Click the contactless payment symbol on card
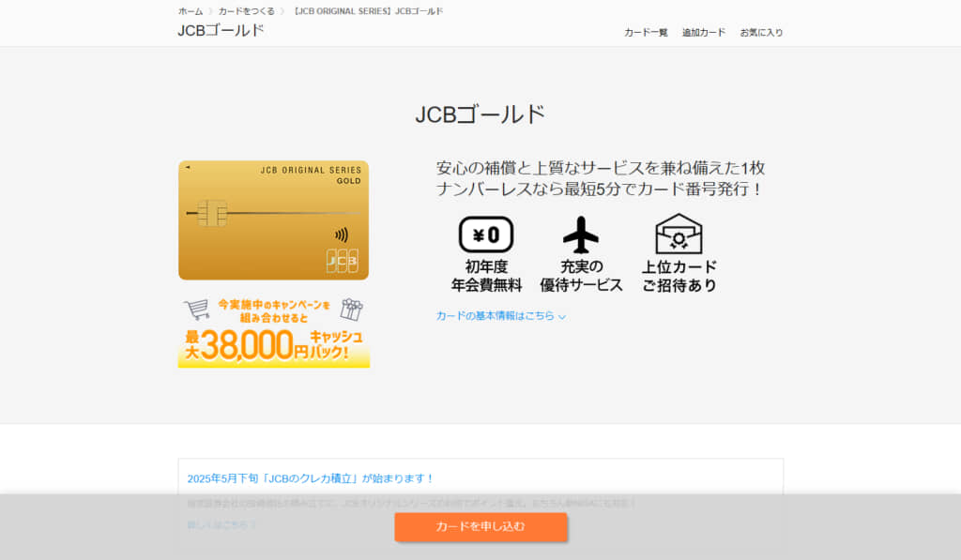This screenshot has height=560, width=961. (342, 235)
